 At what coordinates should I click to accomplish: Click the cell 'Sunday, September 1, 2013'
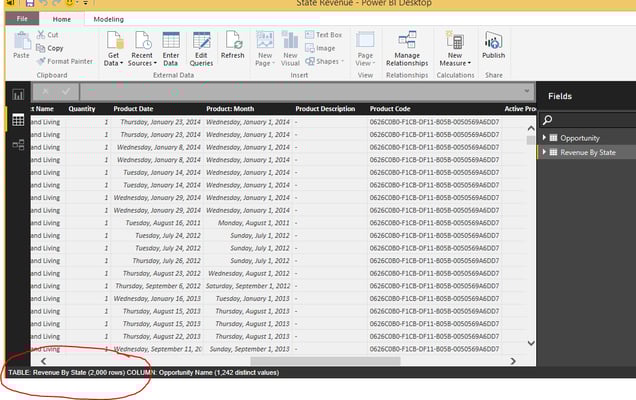pyautogui.click(x=249, y=349)
